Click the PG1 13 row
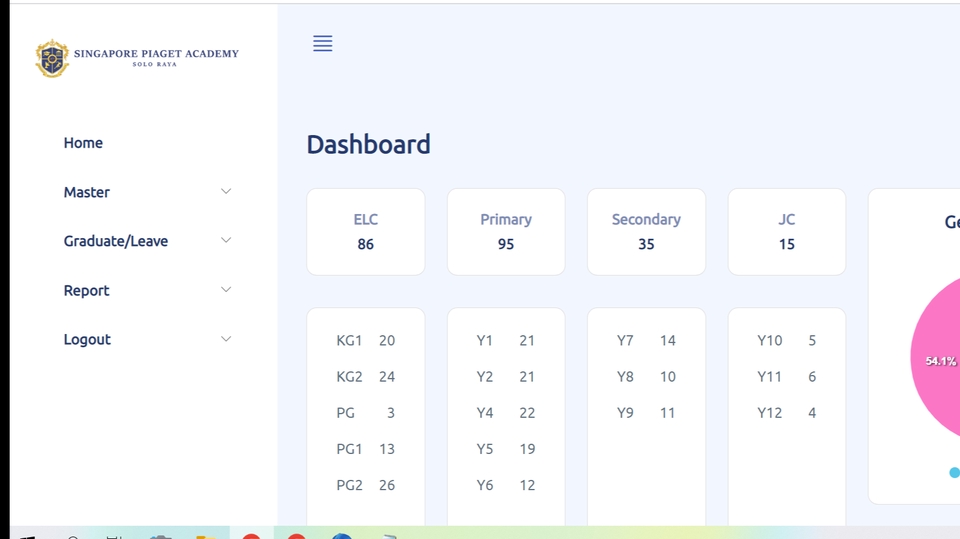This screenshot has width=960, height=539. tap(366, 449)
